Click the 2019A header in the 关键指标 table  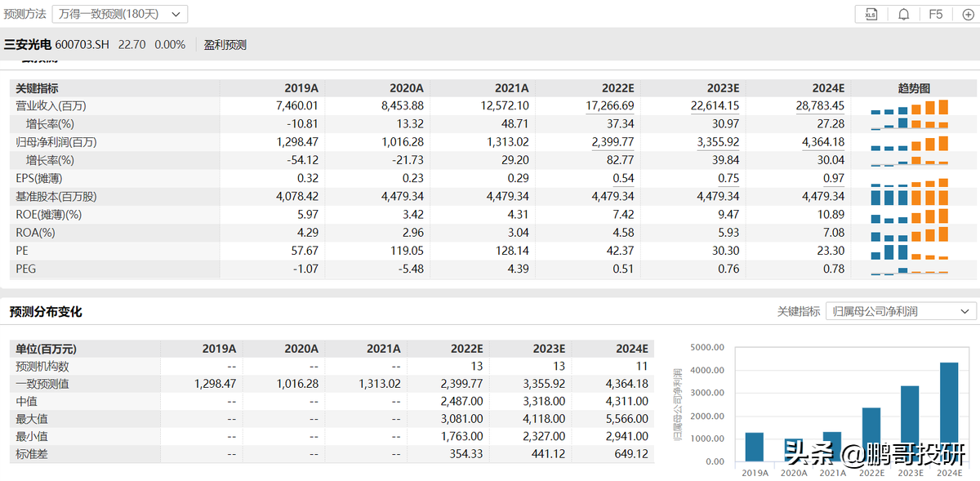pos(301,88)
